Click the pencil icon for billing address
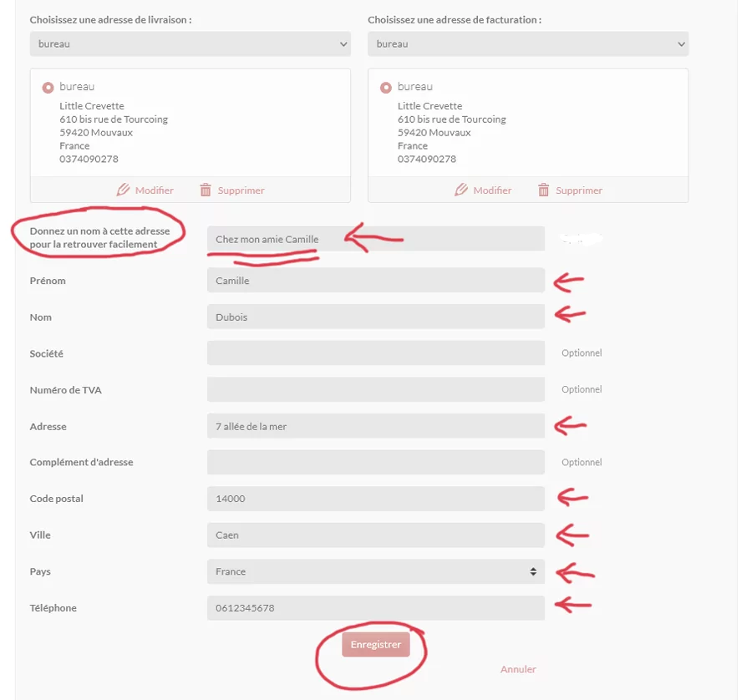The width and height of the screenshot is (752, 700). [x=461, y=190]
